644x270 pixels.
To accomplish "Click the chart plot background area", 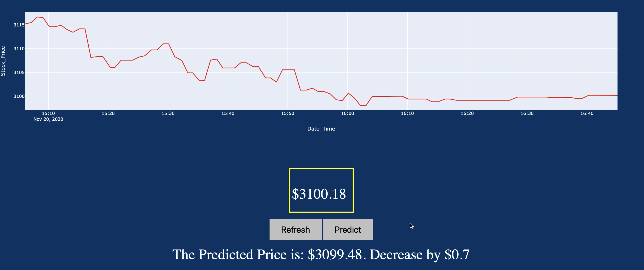I will (x=500, y=50).
